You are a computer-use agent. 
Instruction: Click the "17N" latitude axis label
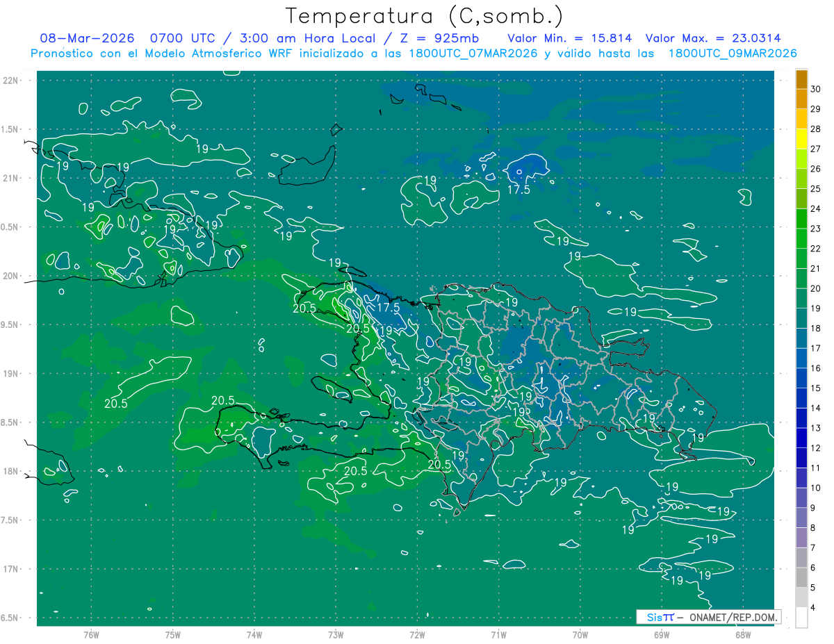click(10, 569)
